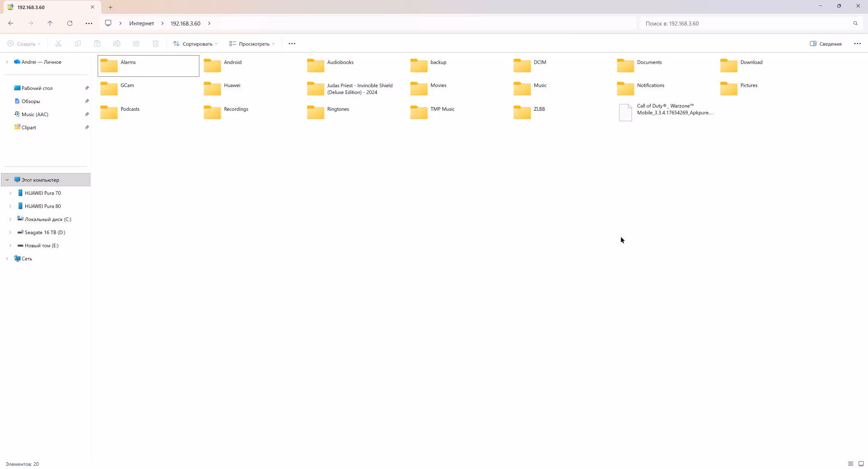
Task: Click the up-one-level arrow
Action: coord(50,23)
